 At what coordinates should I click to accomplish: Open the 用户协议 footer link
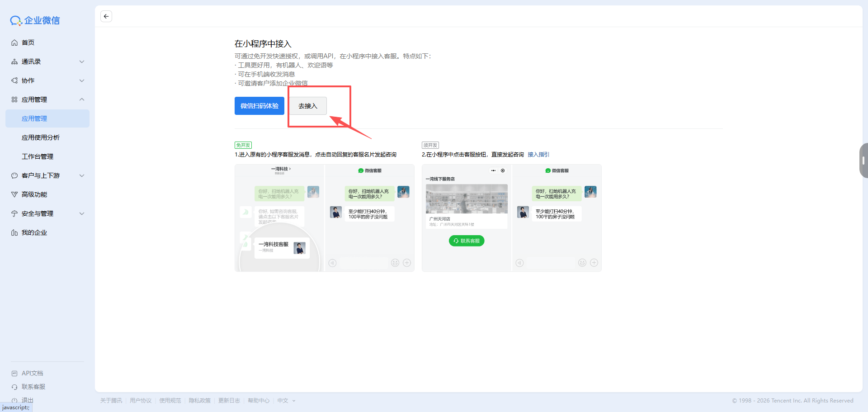(141, 401)
